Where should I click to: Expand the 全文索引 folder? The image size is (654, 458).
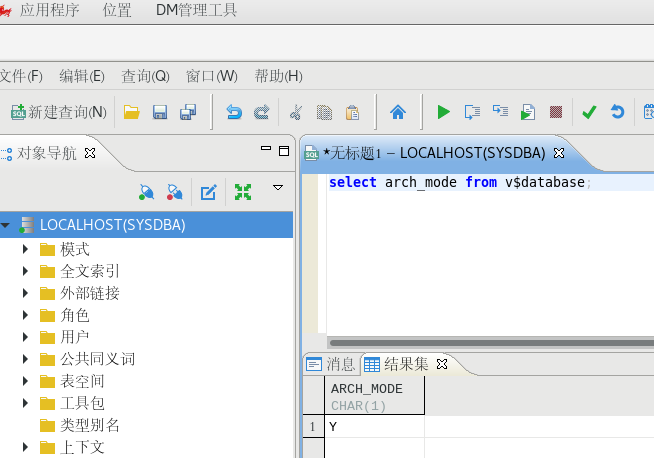pyautogui.click(x=25, y=271)
